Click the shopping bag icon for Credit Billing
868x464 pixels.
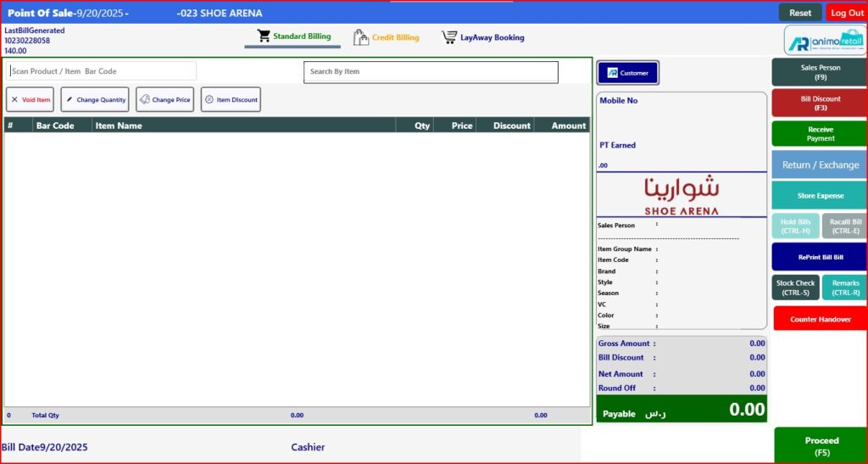pyautogui.click(x=361, y=37)
